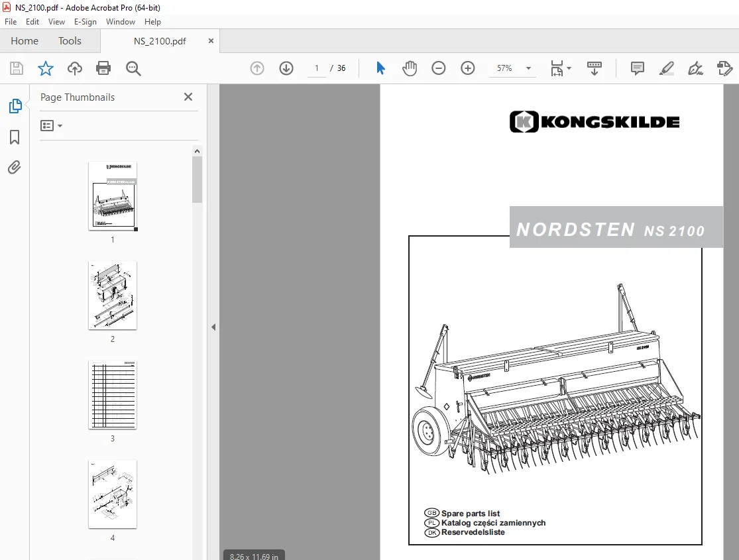Click the share/send file icon
Viewport: 739px width, 560px height.
pyautogui.click(x=724, y=68)
